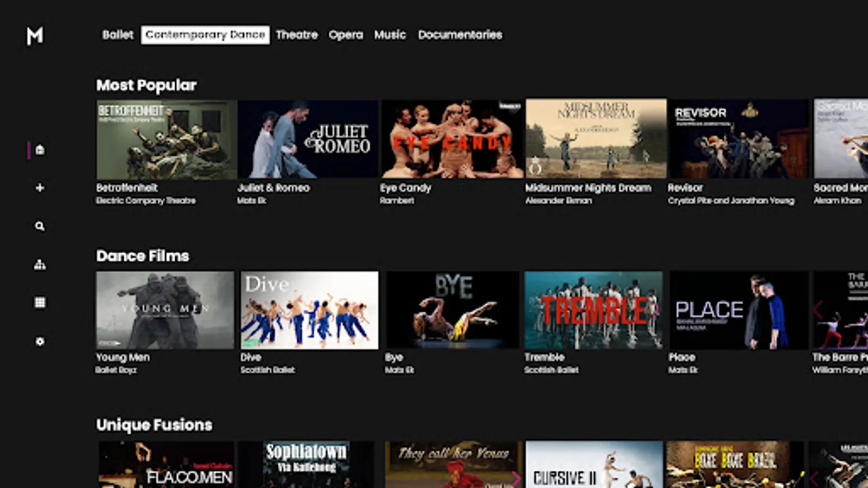Click 'Ballet Boyz' under Young Men
This screenshot has width=868, height=488.
[x=116, y=370]
